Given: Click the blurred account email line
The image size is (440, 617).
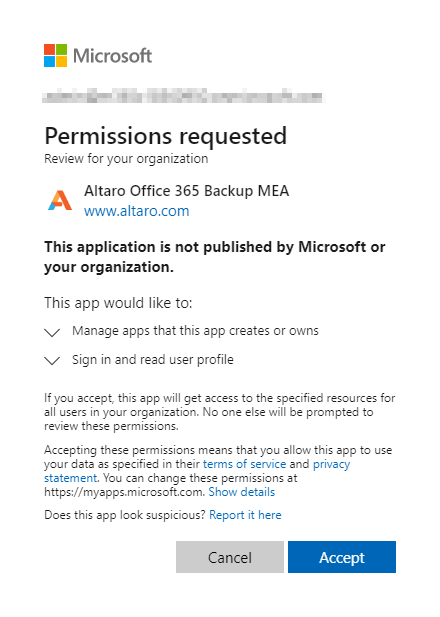Looking at the screenshot, I should click(183, 96).
